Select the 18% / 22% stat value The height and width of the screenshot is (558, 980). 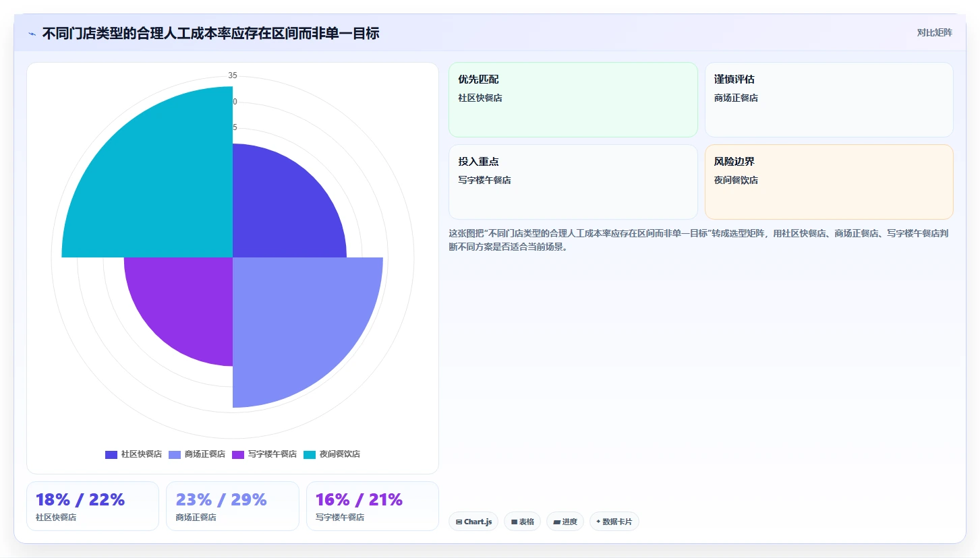coord(80,499)
